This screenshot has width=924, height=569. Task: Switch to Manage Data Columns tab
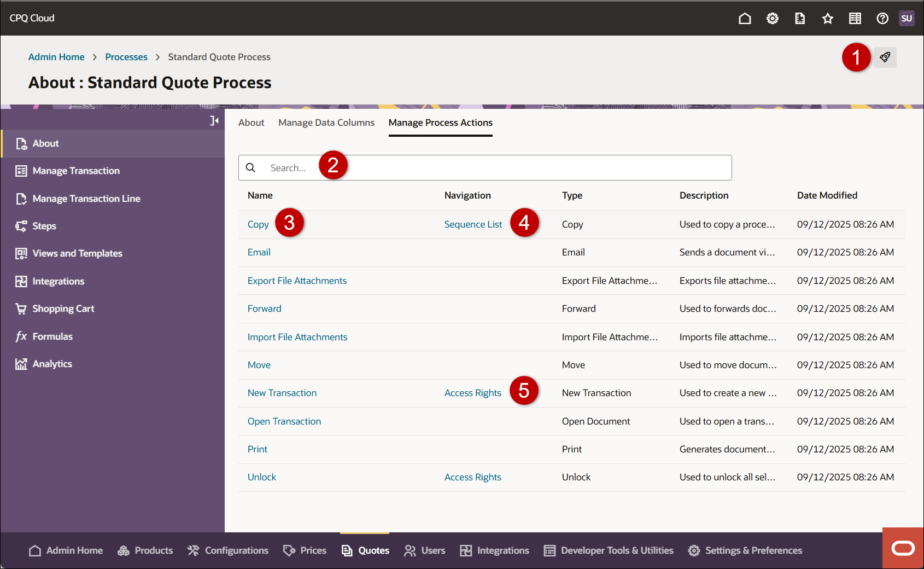pos(326,123)
